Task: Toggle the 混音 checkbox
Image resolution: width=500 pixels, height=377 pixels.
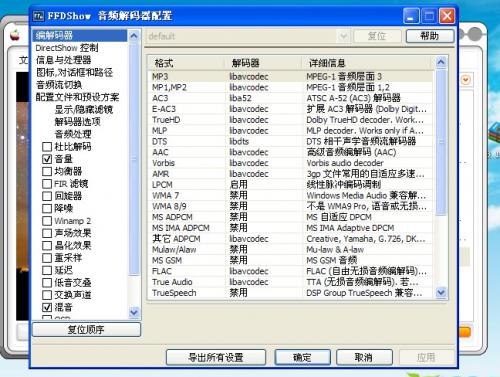Action: [x=47, y=307]
